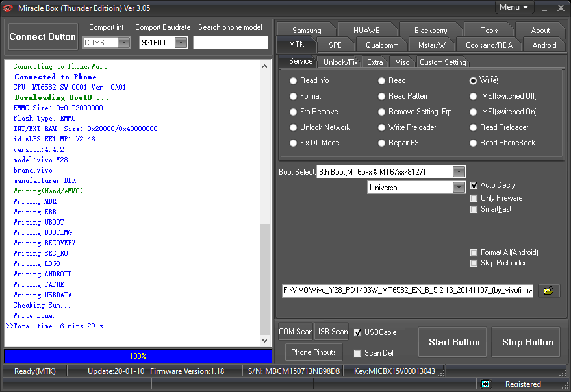Choose Fix DL Mode radio button
This screenshot has height=392, width=571.
[293, 143]
